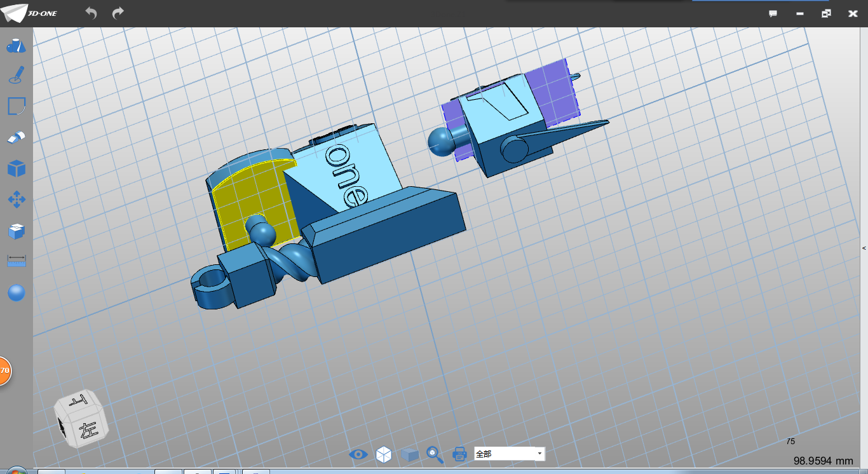
Task: Open the material sphere tool
Action: point(17,293)
